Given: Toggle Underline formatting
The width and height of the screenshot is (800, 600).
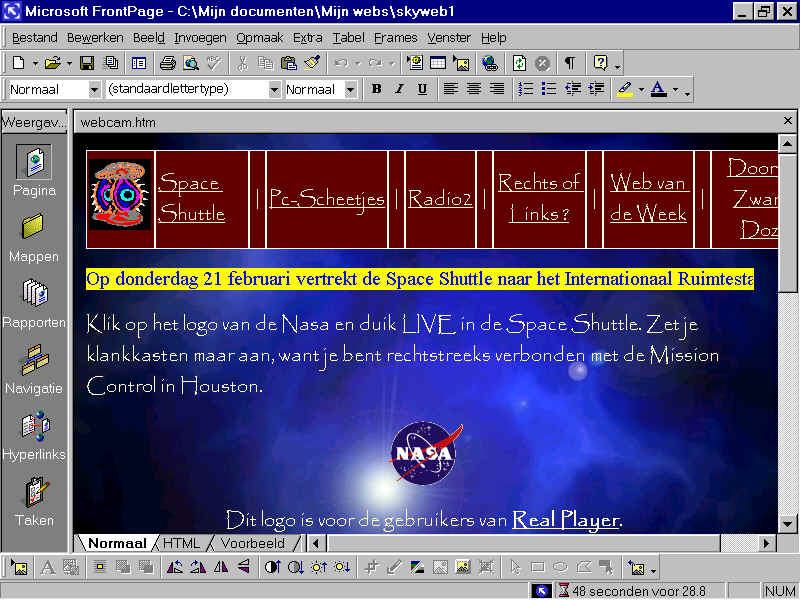Looking at the screenshot, I should tap(422, 89).
